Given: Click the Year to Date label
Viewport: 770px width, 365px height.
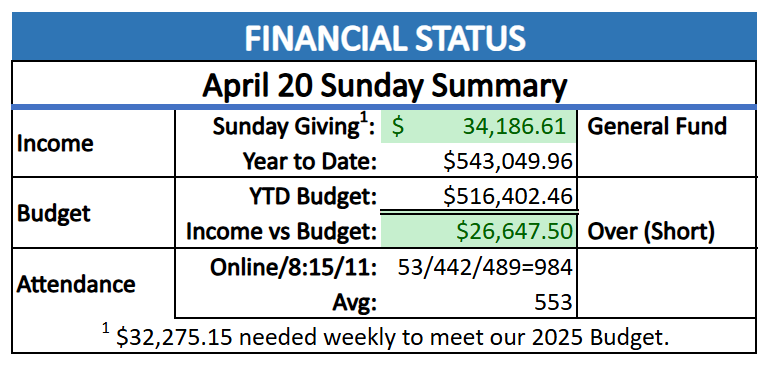Looking at the screenshot, I should click(309, 162).
